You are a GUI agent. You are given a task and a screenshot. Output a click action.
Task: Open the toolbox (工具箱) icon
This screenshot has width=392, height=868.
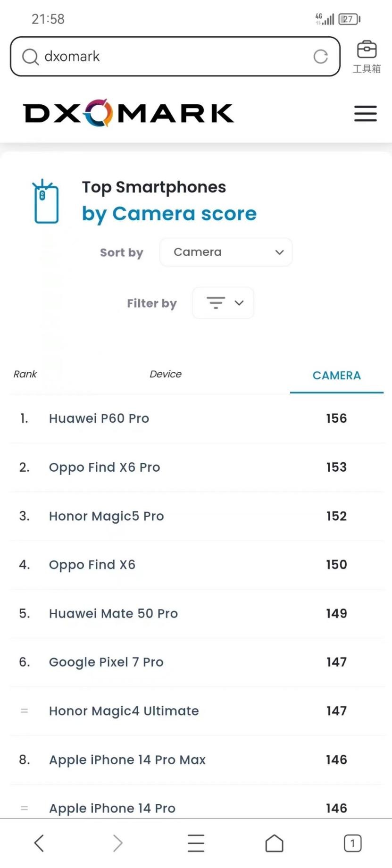367,56
